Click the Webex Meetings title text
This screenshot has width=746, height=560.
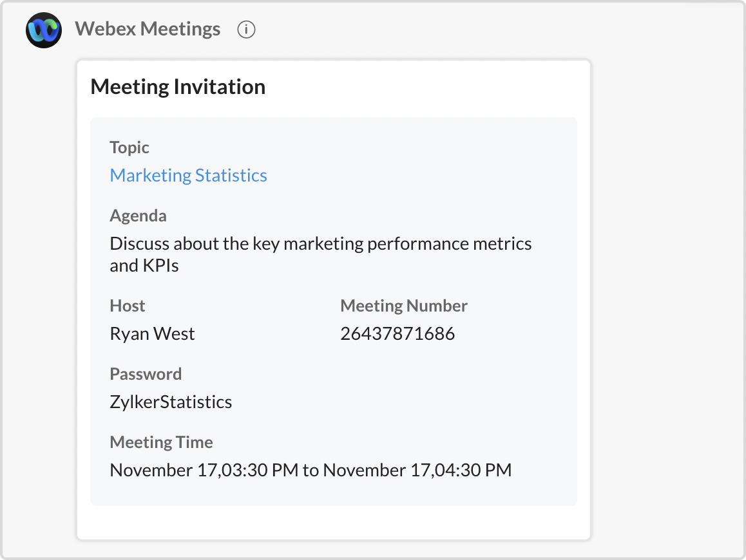click(x=148, y=29)
